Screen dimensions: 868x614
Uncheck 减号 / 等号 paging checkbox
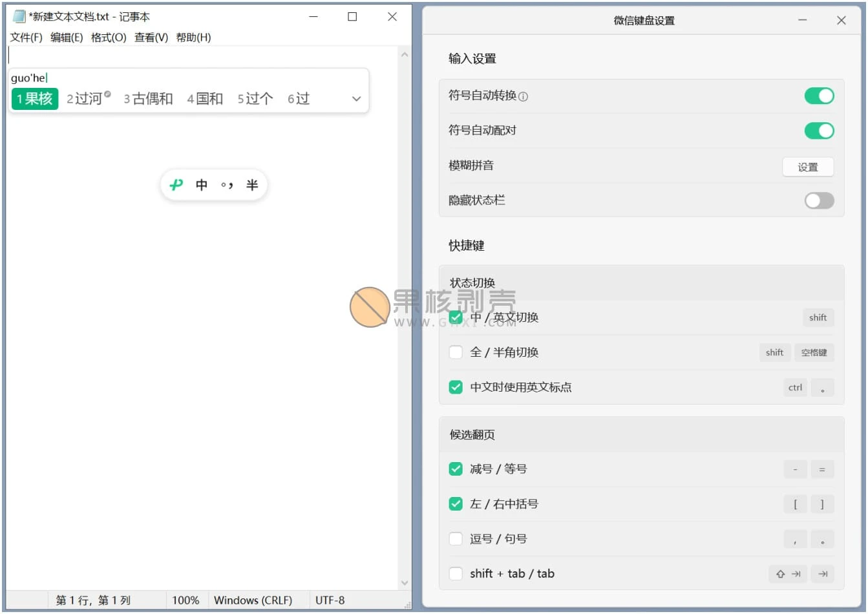tap(456, 469)
